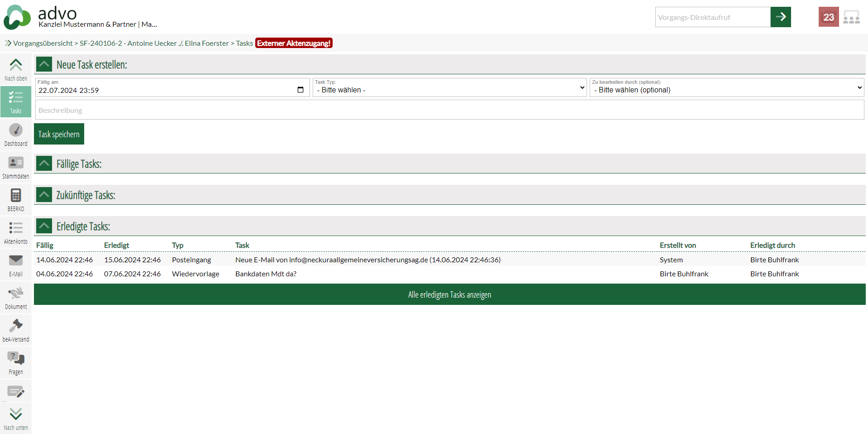Open the BEERKO calculator icon
Viewport: 868px width, 434px height.
point(16,200)
